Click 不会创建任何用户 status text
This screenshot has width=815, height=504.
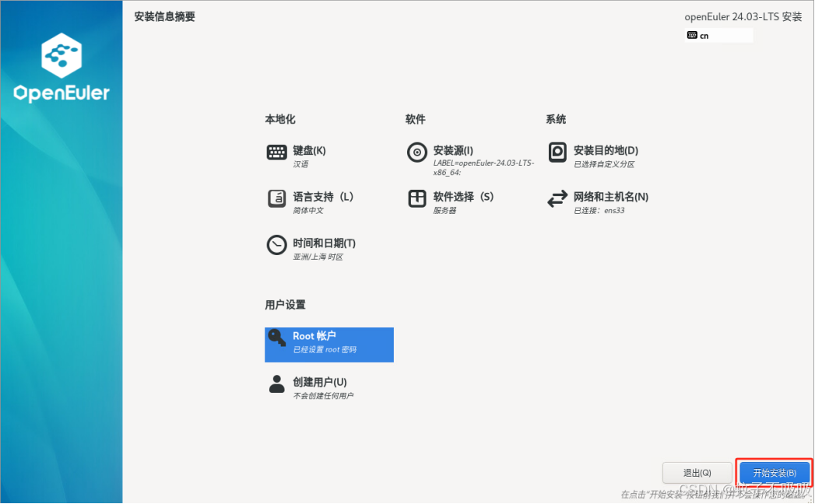(323, 396)
